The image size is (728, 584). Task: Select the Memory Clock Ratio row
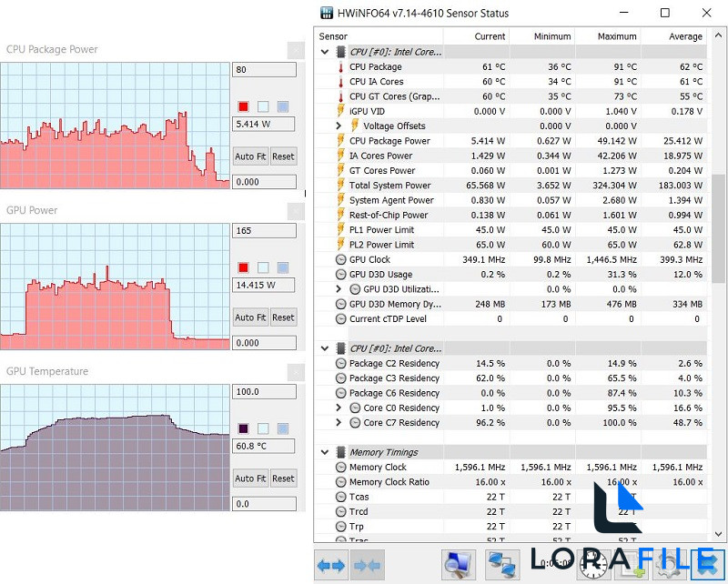tap(511, 482)
